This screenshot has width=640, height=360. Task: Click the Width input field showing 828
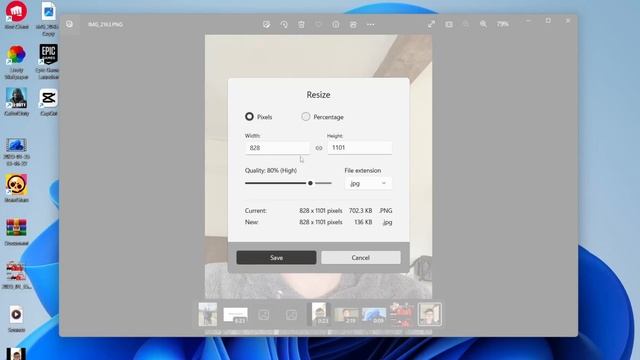277,148
